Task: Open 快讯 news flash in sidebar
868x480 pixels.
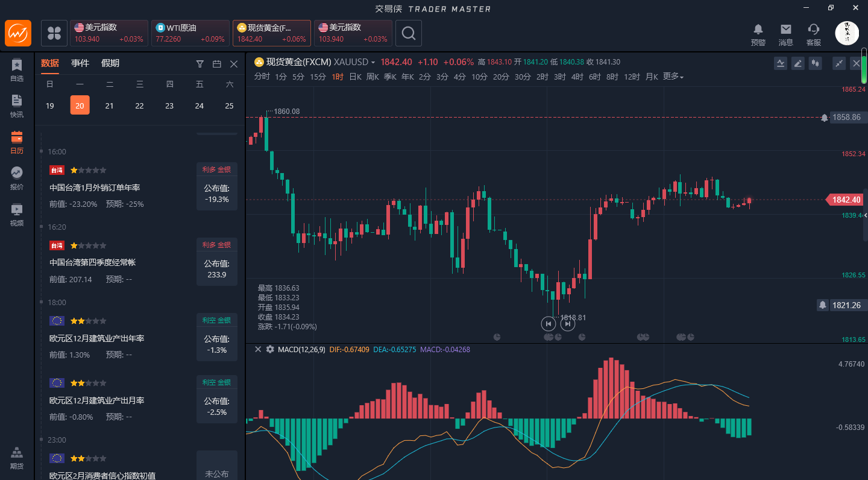Action: [17, 107]
